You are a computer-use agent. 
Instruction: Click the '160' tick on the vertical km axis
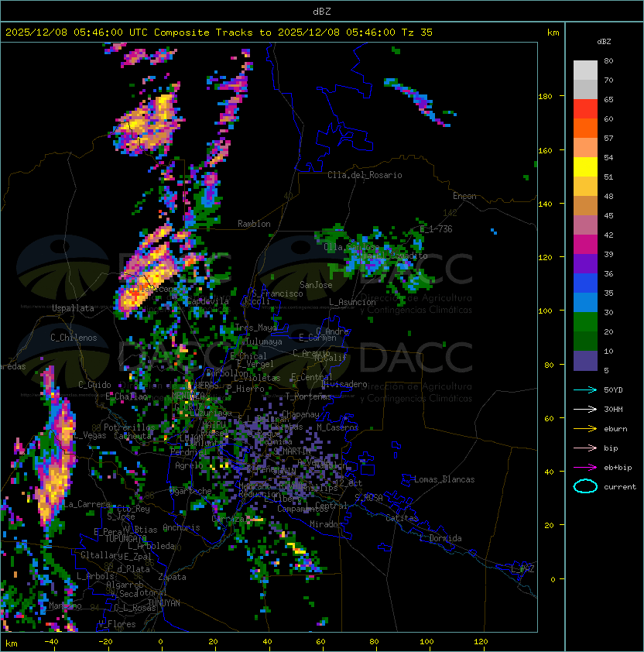point(545,150)
